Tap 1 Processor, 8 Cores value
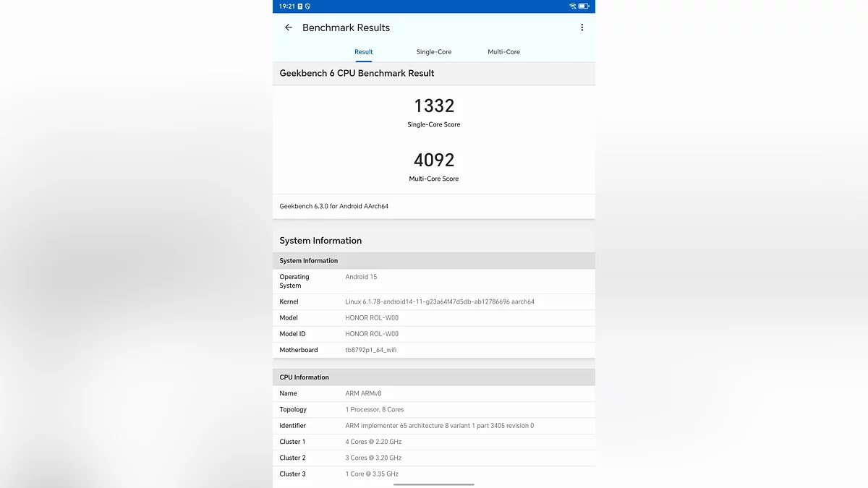The width and height of the screenshot is (868, 488). pos(375,410)
